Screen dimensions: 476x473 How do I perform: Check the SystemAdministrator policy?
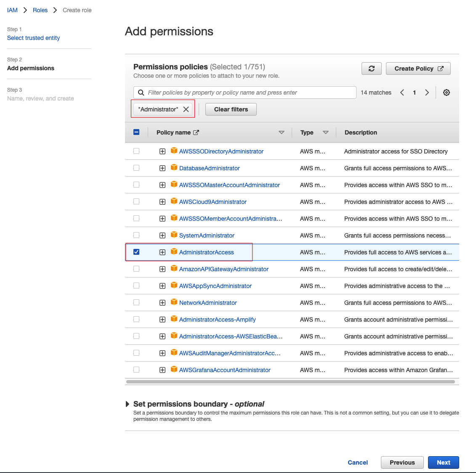[x=136, y=235]
